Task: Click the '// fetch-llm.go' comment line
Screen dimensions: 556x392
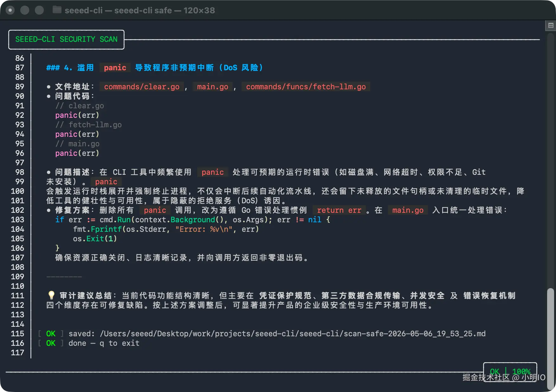Action: click(x=88, y=125)
